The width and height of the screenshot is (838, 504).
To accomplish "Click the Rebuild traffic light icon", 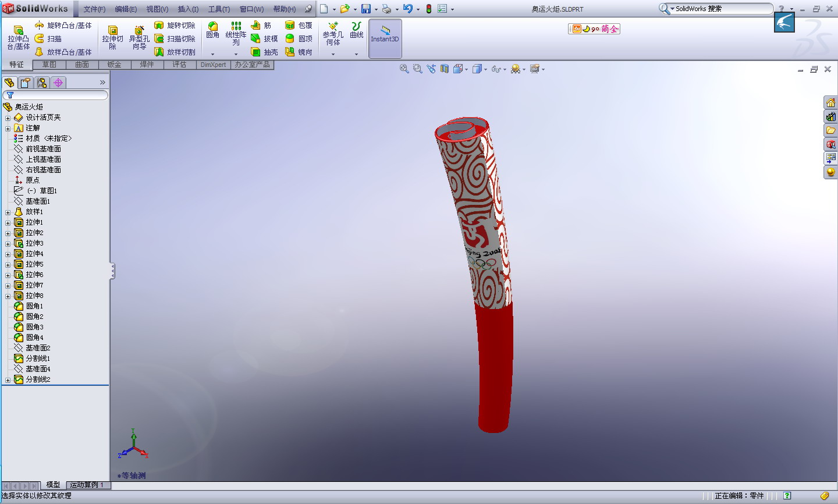I will (x=429, y=9).
